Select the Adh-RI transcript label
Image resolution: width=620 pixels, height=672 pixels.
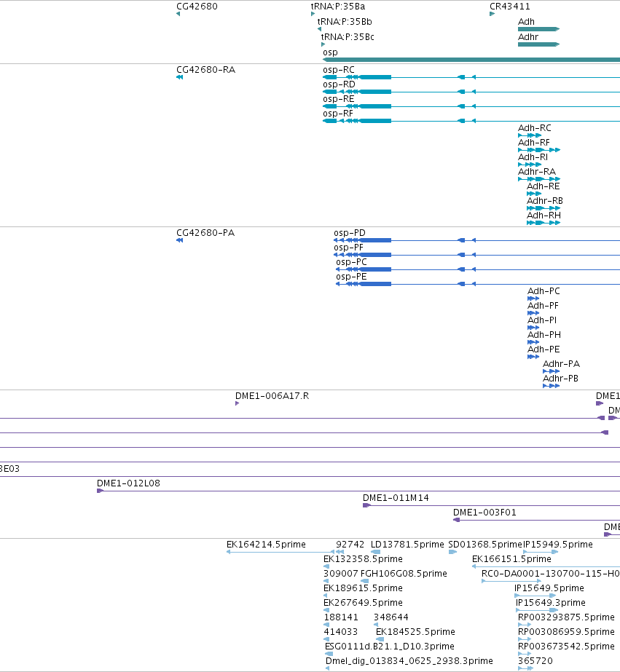pos(533,157)
